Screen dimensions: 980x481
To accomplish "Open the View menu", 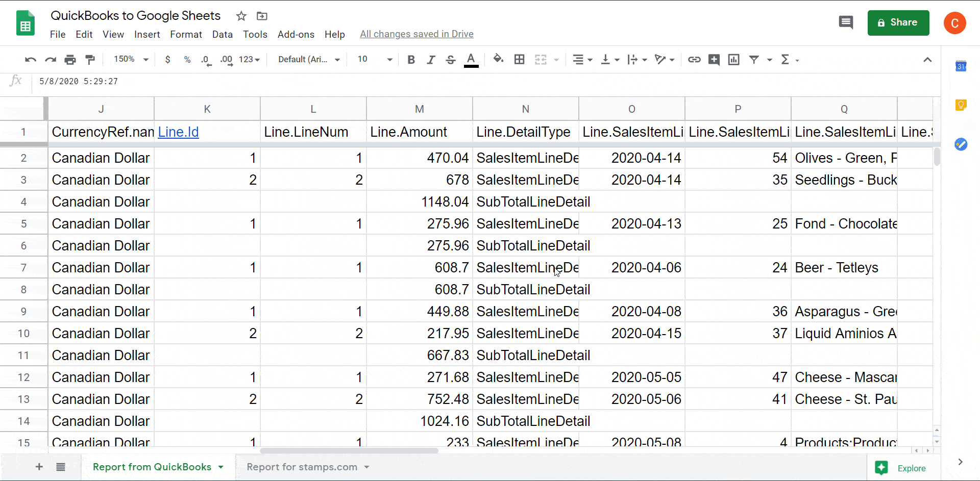I will [x=113, y=34].
